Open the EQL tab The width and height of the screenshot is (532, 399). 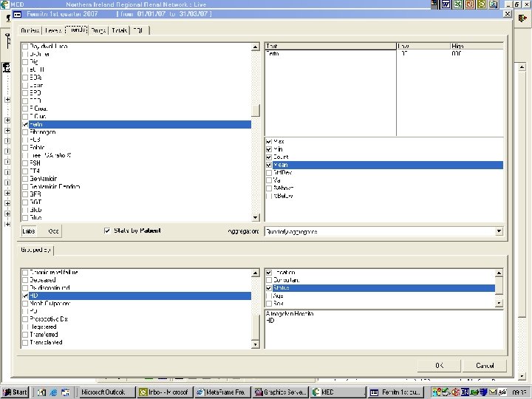[140, 30]
